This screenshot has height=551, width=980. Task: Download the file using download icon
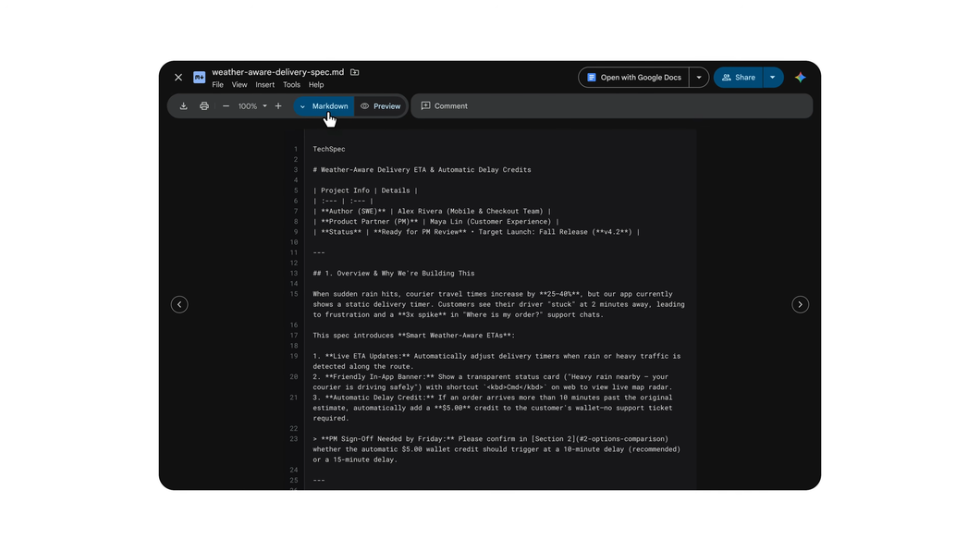[183, 106]
